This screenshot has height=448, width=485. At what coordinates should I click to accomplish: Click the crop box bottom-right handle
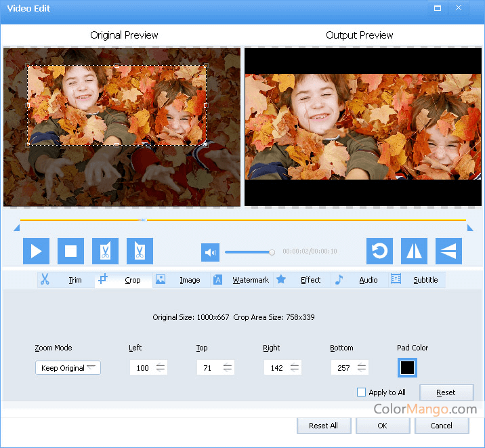pyautogui.click(x=206, y=144)
